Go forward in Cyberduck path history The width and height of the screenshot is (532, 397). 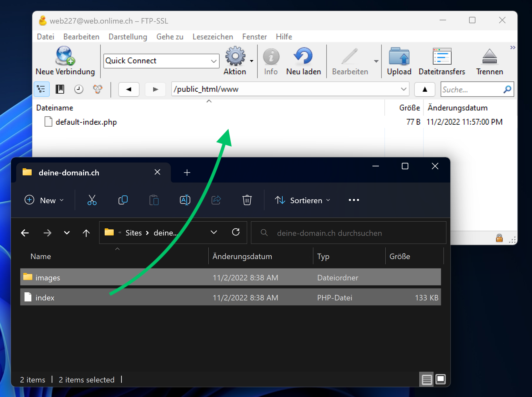(x=155, y=89)
